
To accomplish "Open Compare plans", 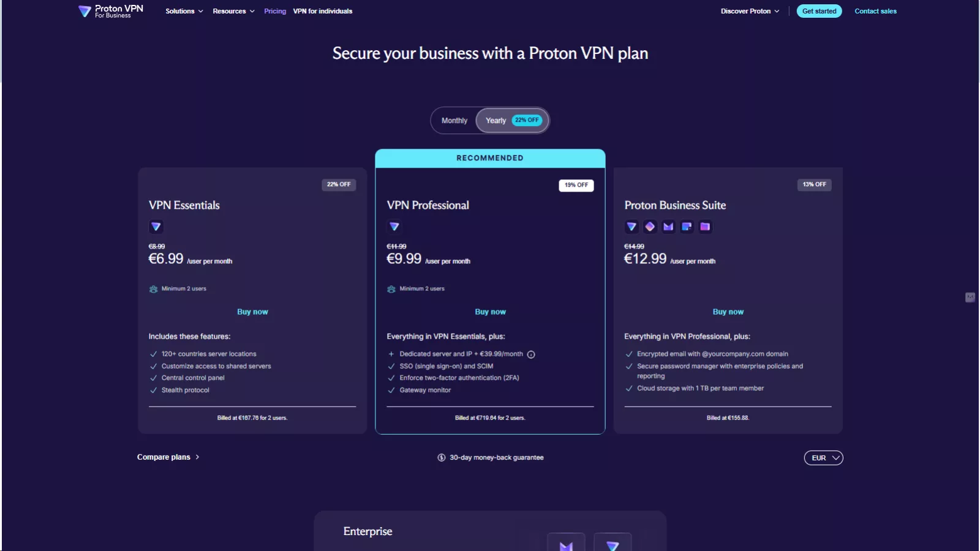I will 164,457.
